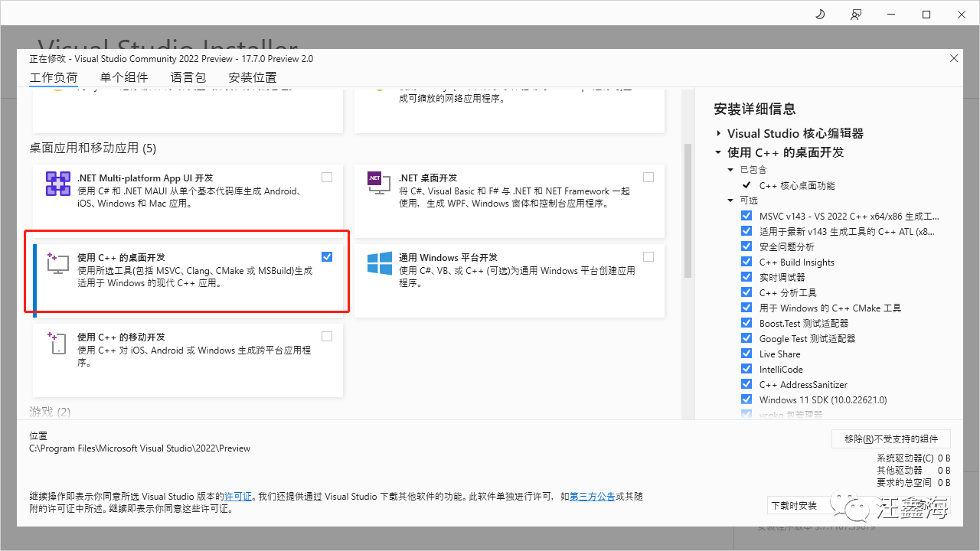
Task: Collapse the 可选 components group
Action: [x=731, y=201]
